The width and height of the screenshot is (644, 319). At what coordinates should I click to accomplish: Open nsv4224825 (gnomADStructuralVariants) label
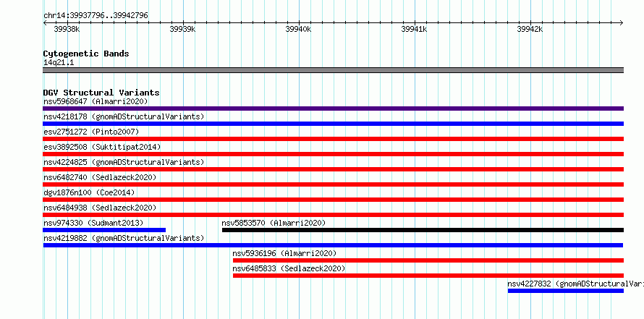[124, 162]
